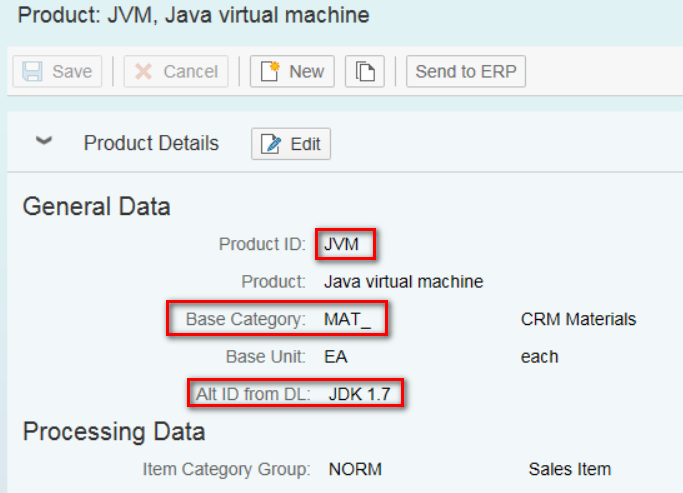Click the Cancel button label
Image resolution: width=683 pixels, height=493 pixels.
(191, 71)
